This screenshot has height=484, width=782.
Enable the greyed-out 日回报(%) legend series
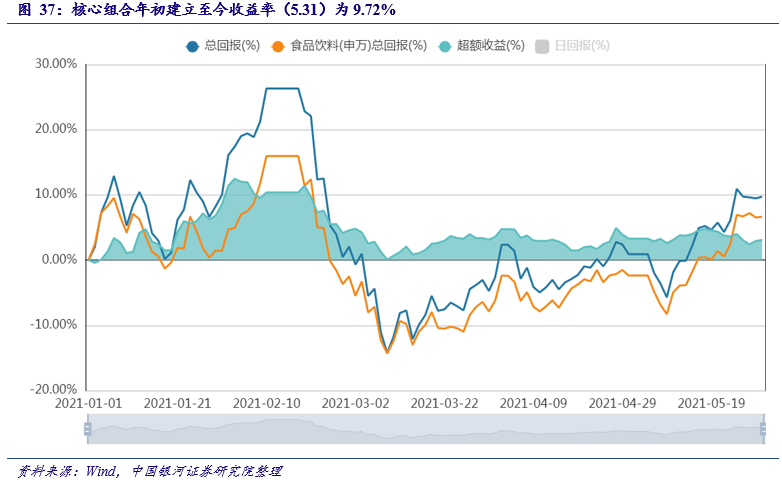(x=573, y=46)
